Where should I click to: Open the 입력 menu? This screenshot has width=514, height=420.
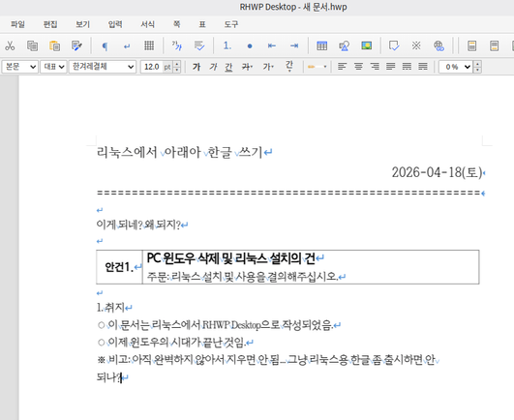(115, 24)
